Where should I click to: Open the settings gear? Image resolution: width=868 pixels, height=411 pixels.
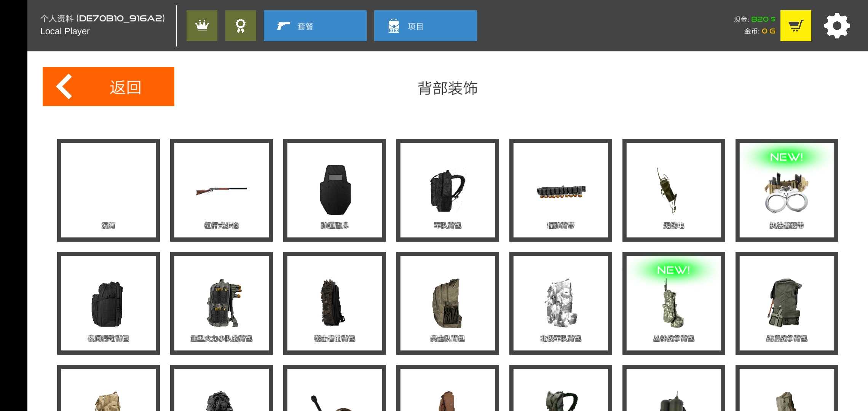pos(837,25)
